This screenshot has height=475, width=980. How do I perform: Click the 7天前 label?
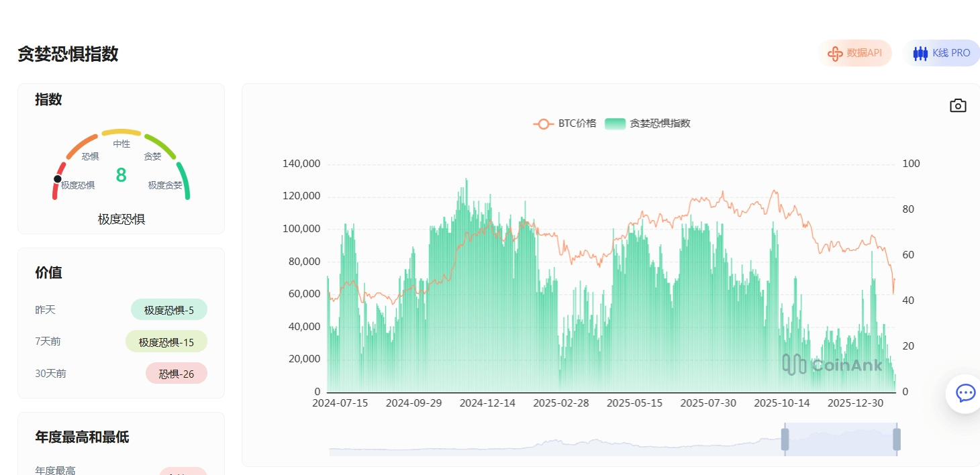tap(48, 341)
